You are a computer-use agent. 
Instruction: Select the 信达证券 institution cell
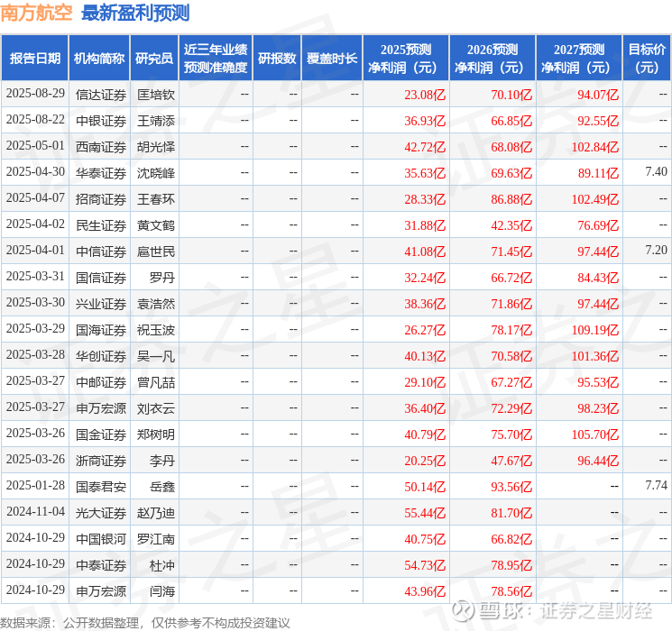coord(101,95)
